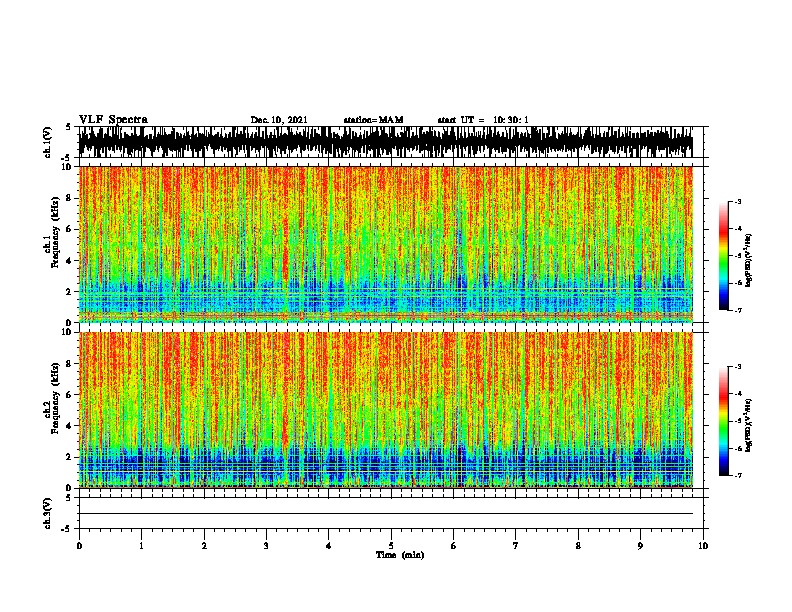The width and height of the screenshot is (792, 612).
Task: Click the flat line in ch.3(V) panel
Action: 386,513
